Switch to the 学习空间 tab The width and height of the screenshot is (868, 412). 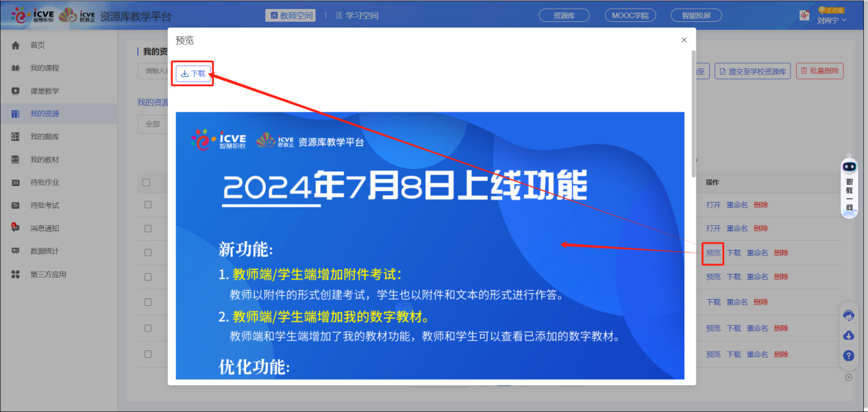pos(357,16)
